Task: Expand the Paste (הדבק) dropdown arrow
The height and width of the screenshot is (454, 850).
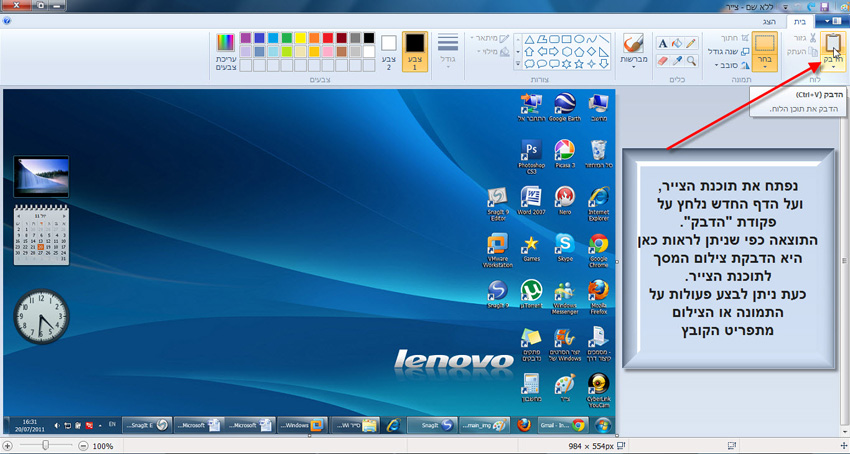Action: coord(833,67)
